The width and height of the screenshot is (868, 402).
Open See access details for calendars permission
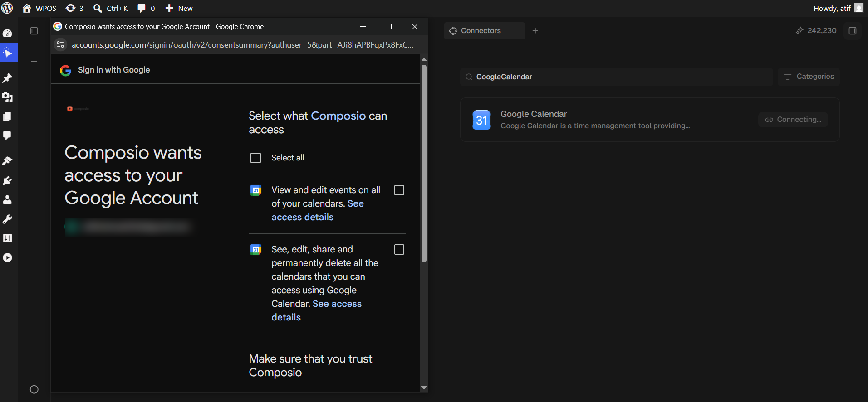click(317, 310)
